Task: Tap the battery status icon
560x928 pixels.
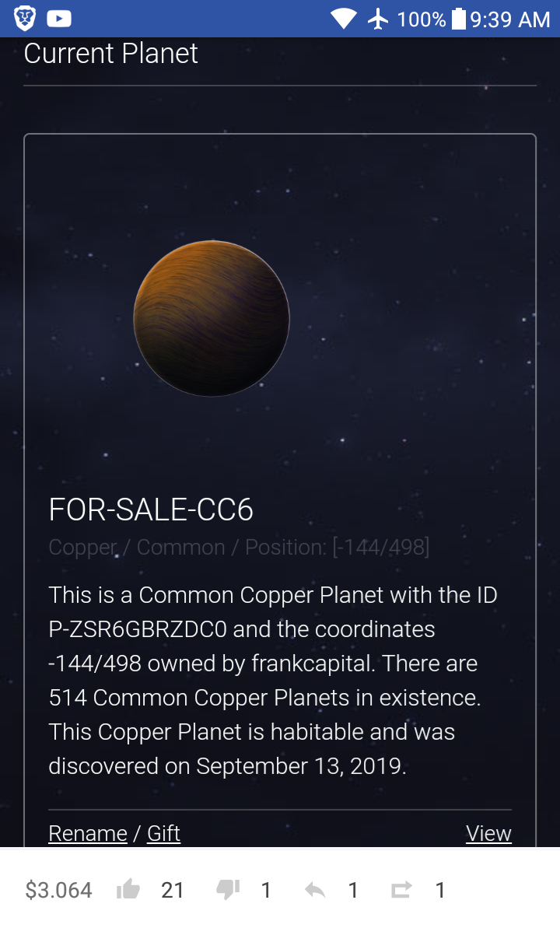Action: point(458,19)
